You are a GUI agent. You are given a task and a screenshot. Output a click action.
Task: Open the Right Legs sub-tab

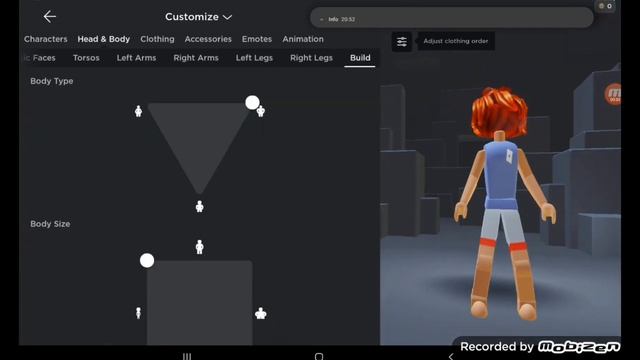pyautogui.click(x=311, y=58)
